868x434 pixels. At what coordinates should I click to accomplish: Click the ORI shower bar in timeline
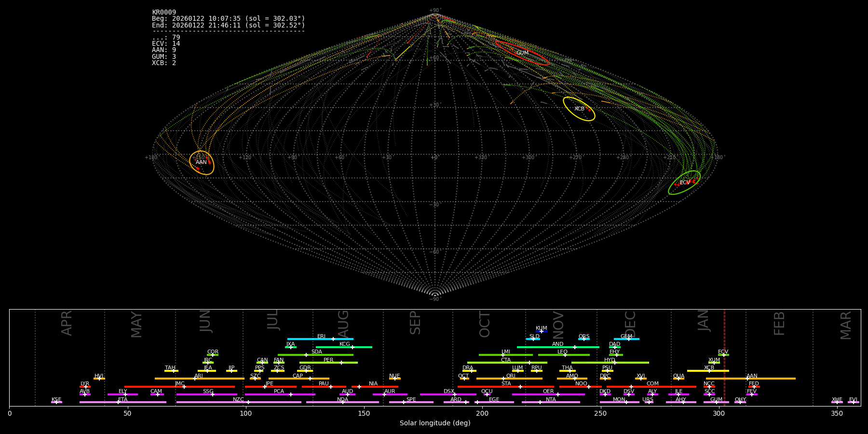pyautogui.click(x=509, y=379)
